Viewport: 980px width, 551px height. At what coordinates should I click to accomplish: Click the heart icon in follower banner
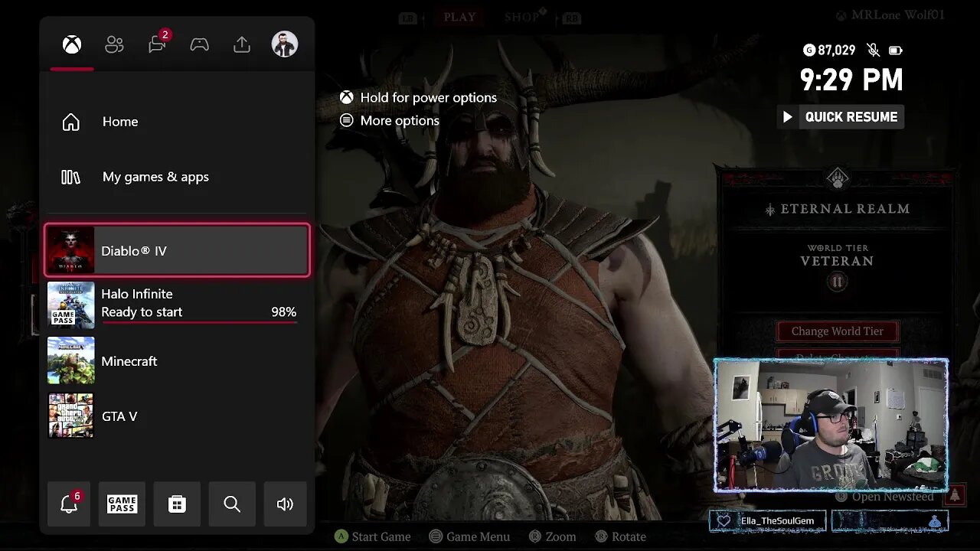pyautogui.click(x=724, y=521)
